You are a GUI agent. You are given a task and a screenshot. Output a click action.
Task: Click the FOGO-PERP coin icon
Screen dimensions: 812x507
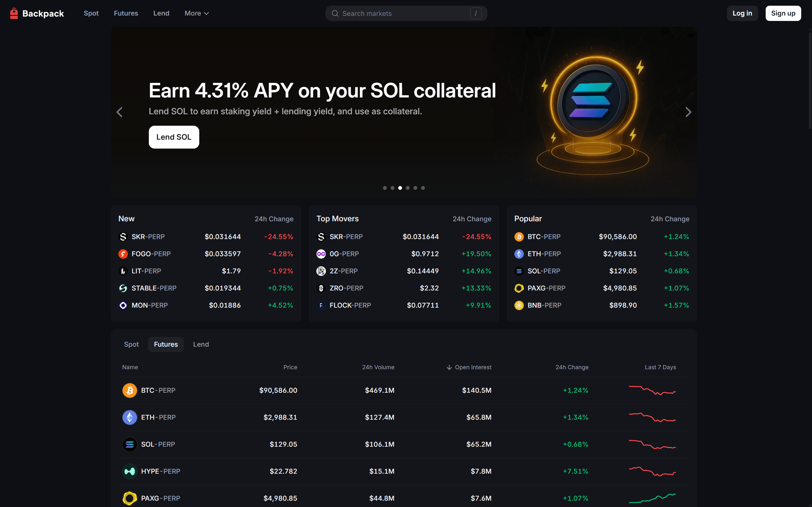[123, 254]
